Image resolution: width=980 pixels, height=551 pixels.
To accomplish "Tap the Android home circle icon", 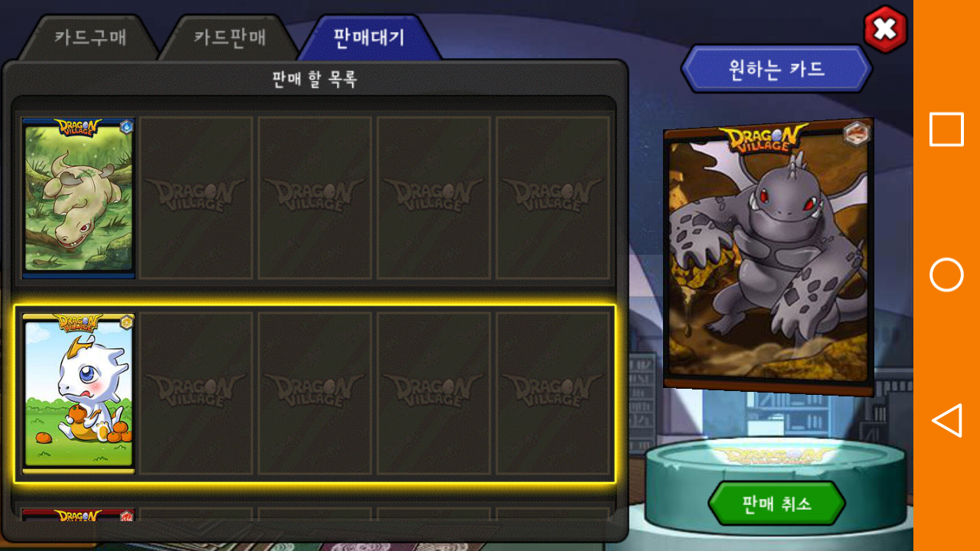I will click(946, 275).
